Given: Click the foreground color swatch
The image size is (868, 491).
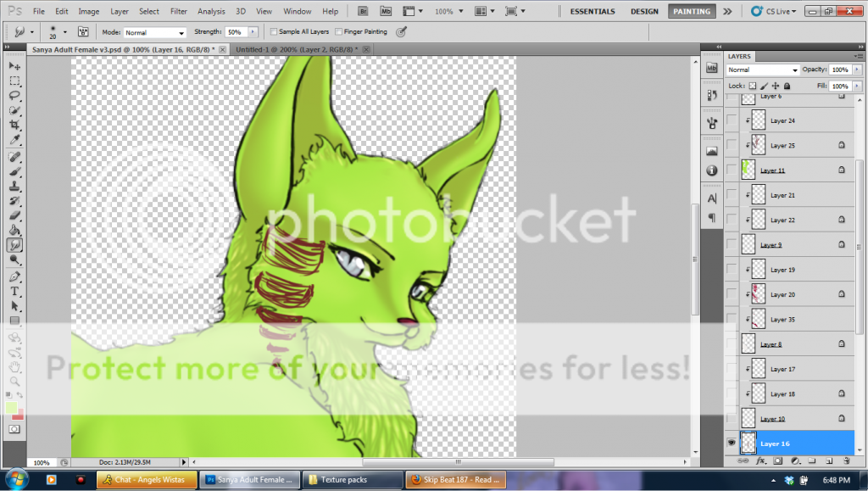Looking at the screenshot, I should point(11,408).
